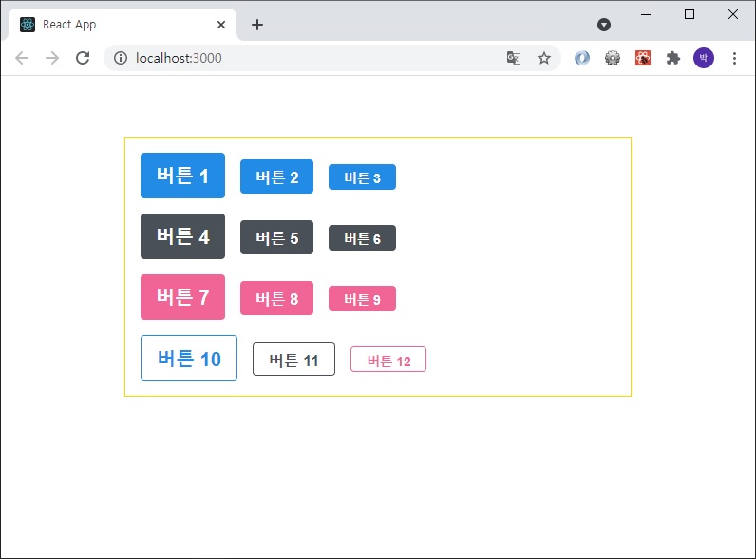Click the medium gray 버튼 5 button

click(x=276, y=237)
